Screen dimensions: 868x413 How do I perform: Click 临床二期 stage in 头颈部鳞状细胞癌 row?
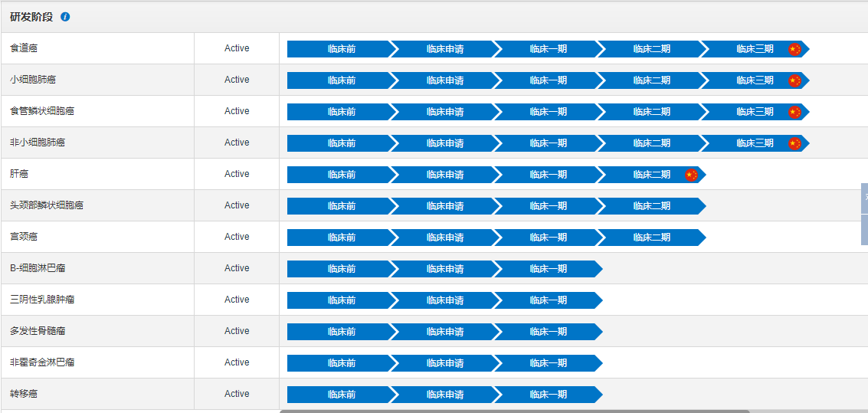(x=651, y=206)
